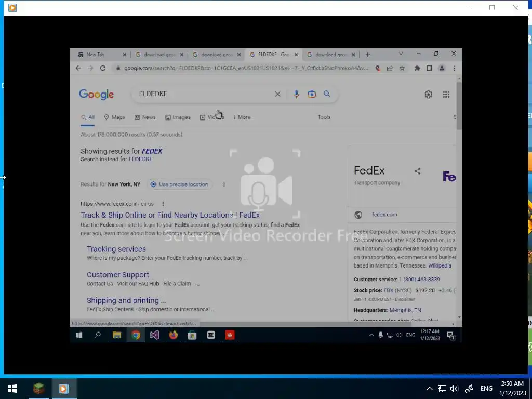Open Microsoft Store in recorded taskbar
532x399 pixels.
pyautogui.click(x=192, y=335)
